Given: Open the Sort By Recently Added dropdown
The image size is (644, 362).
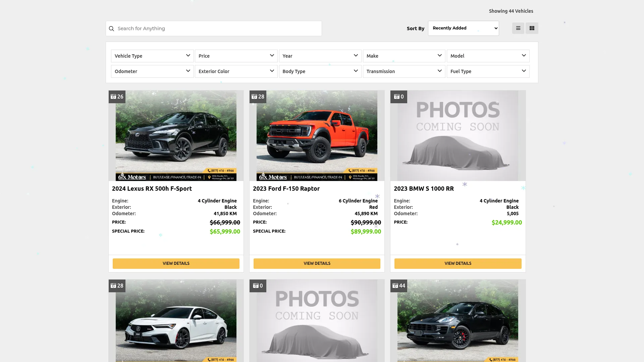Looking at the screenshot, I should pos(463,28).
